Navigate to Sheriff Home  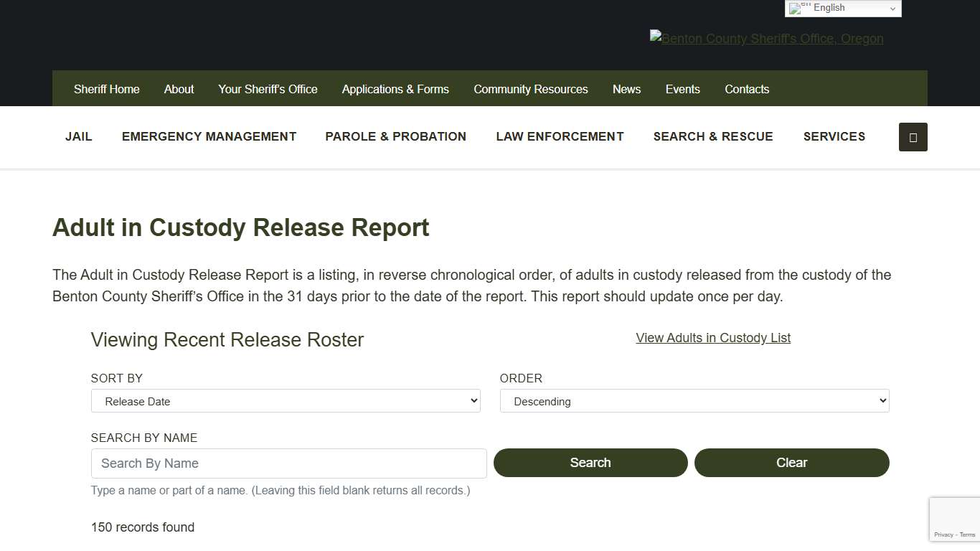[x=106, y=89]
